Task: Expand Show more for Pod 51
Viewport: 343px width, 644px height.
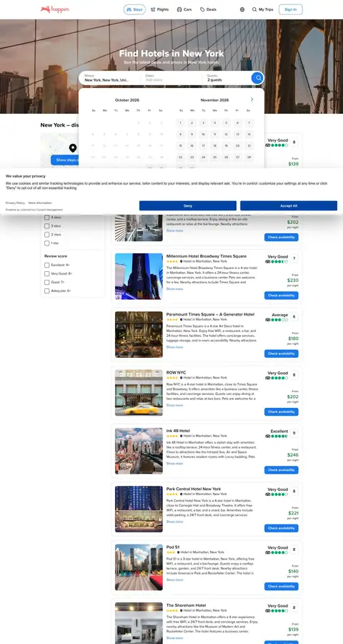Action: (174, 580)
